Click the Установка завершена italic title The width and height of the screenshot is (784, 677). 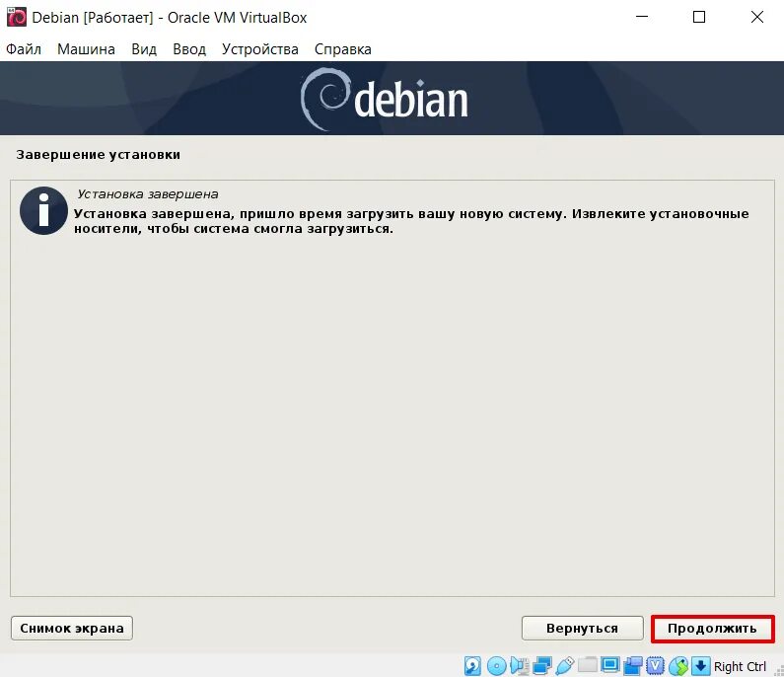click(148, 194)
